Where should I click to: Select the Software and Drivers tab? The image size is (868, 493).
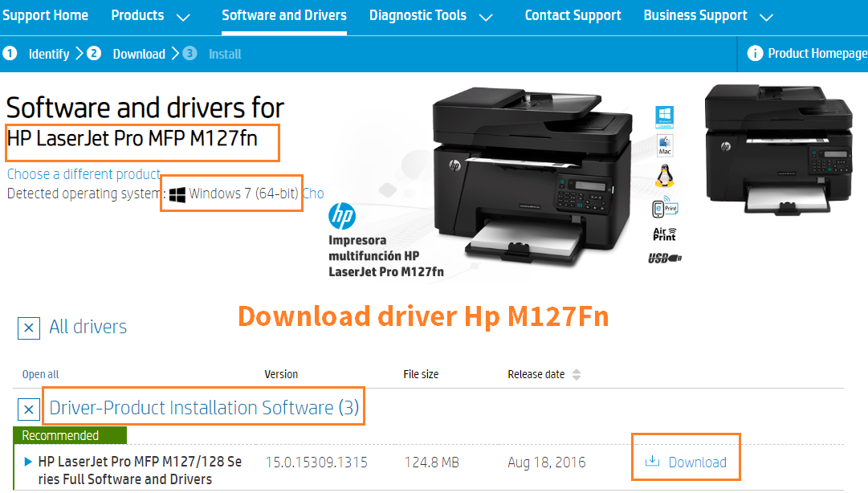284,15
